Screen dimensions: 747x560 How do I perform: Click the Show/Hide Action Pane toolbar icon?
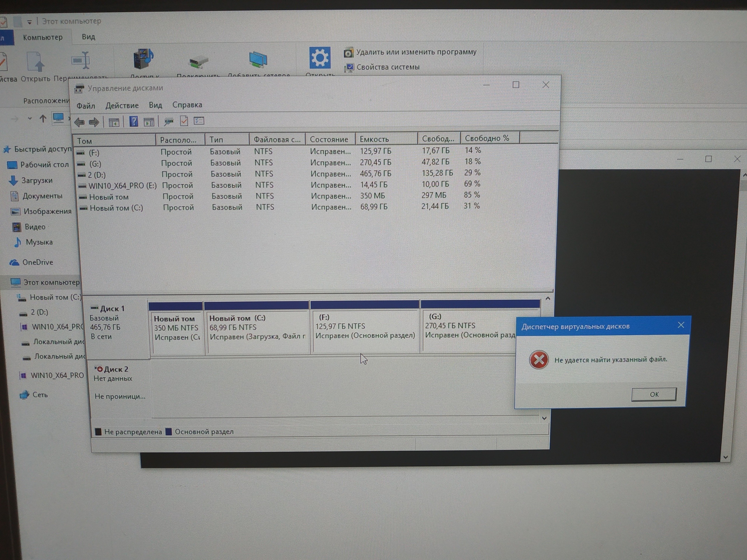click(149, 122)
